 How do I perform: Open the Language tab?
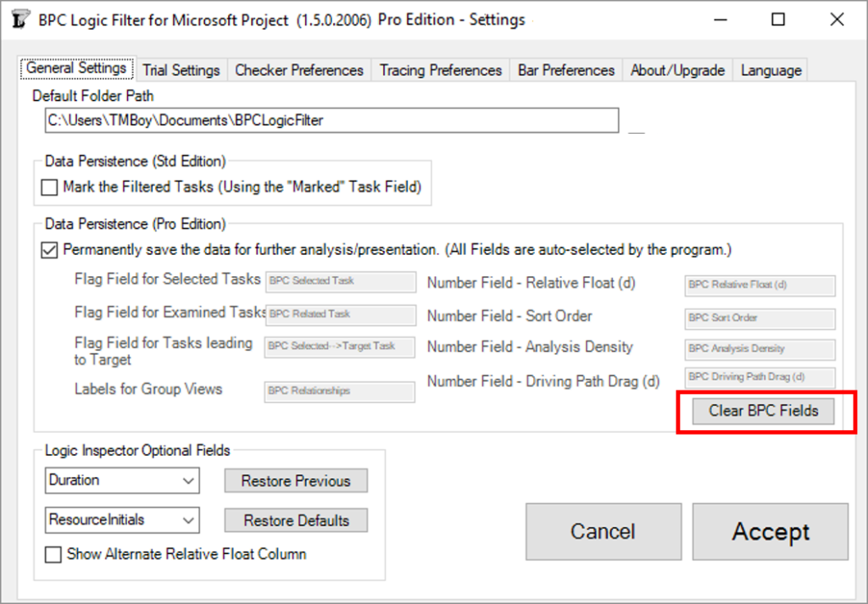coord(770,70)
